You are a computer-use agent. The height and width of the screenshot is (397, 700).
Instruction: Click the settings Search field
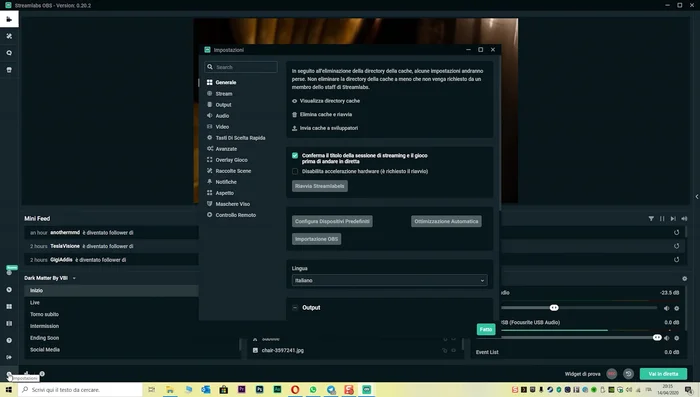coord(241,67)
